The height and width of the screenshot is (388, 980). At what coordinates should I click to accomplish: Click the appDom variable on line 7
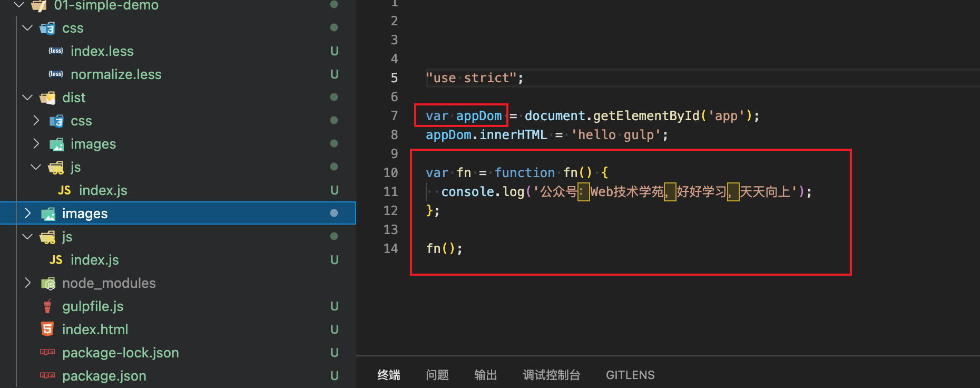479,116
